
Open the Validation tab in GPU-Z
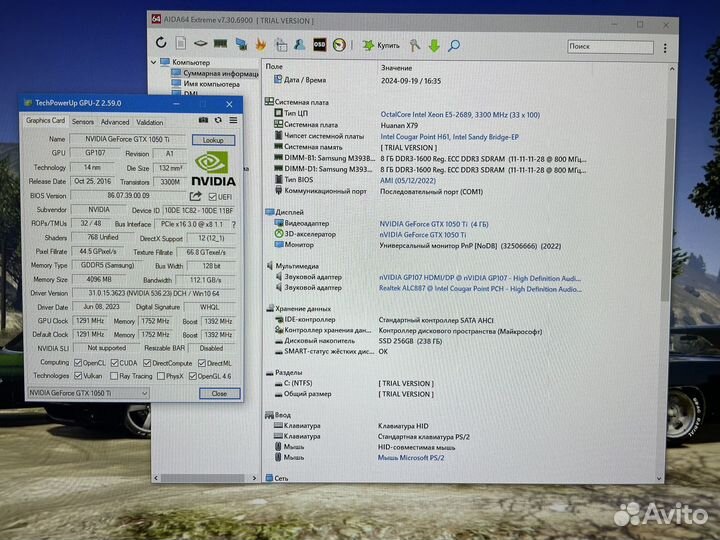[150, 122]
